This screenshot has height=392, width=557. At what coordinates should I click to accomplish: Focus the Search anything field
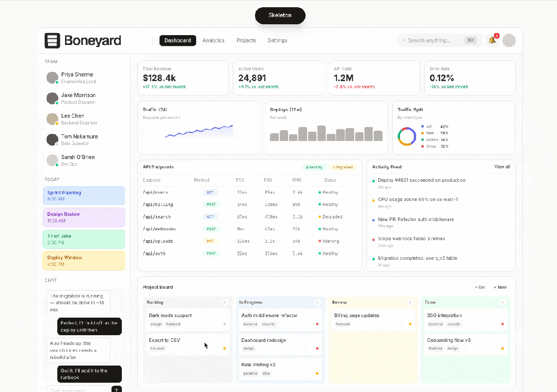tap(440, 40)
